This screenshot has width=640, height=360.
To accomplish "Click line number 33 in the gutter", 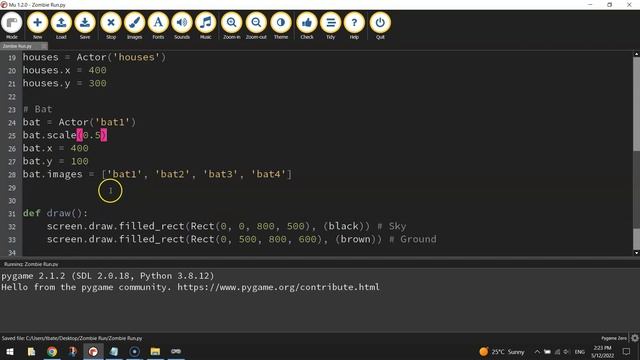I will [x=12, y=240].
